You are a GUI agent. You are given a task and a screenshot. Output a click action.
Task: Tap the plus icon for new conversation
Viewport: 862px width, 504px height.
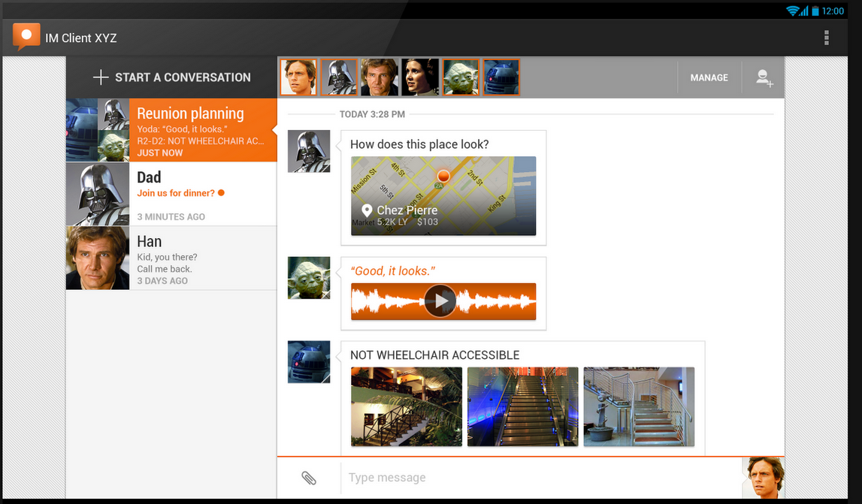click(x=101, y=77)
